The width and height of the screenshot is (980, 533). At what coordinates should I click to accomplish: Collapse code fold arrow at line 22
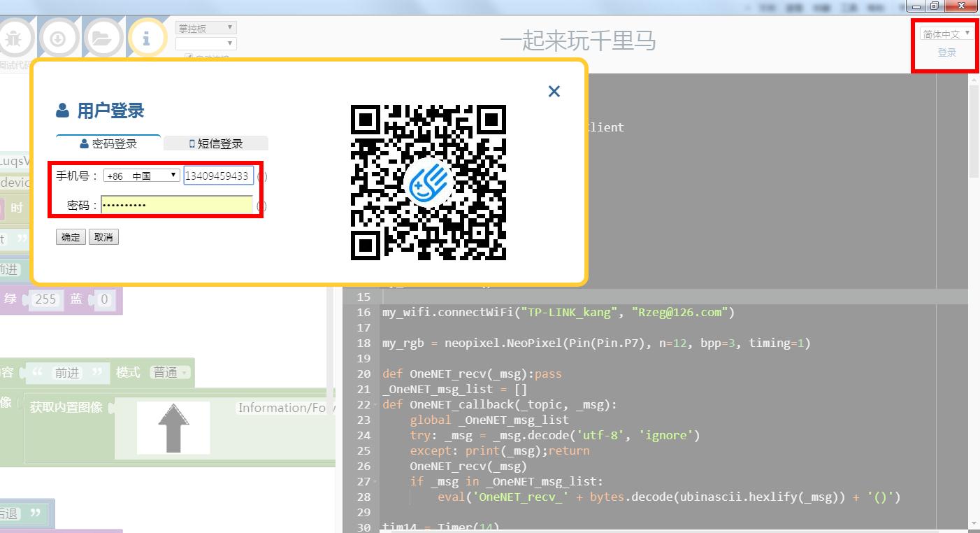(376, 405)
